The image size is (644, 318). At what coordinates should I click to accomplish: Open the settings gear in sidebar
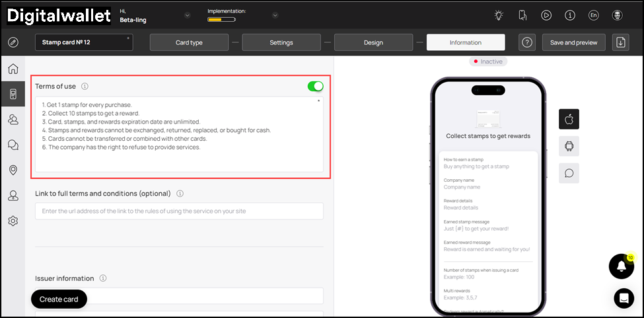point(13,221)
